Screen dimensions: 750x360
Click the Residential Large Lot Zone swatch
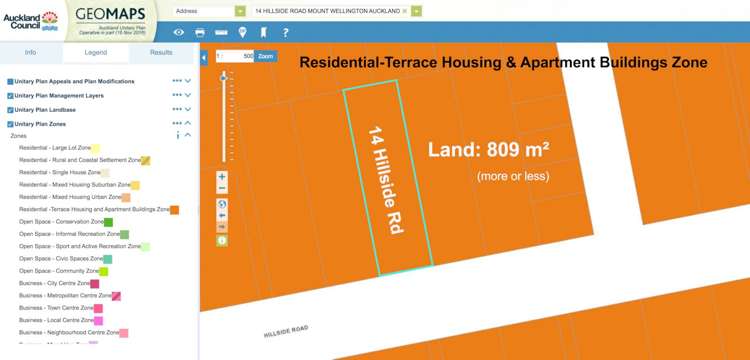(95, 149)
